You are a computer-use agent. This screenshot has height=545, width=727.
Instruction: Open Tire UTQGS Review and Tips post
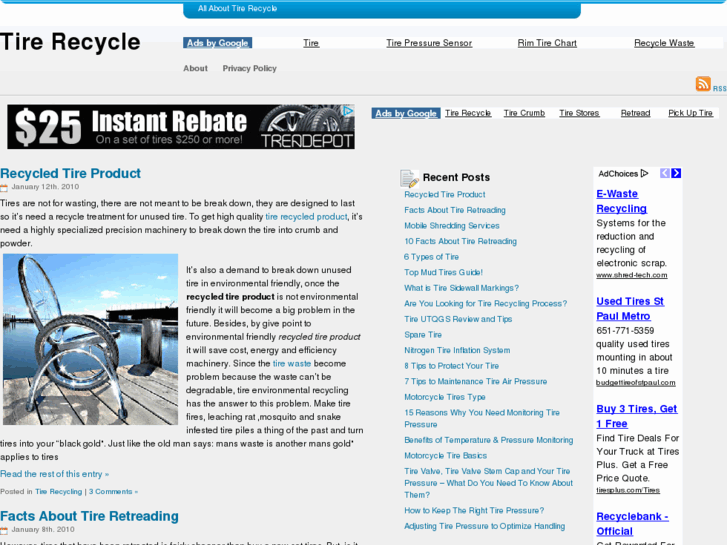[x=458, y=319]
